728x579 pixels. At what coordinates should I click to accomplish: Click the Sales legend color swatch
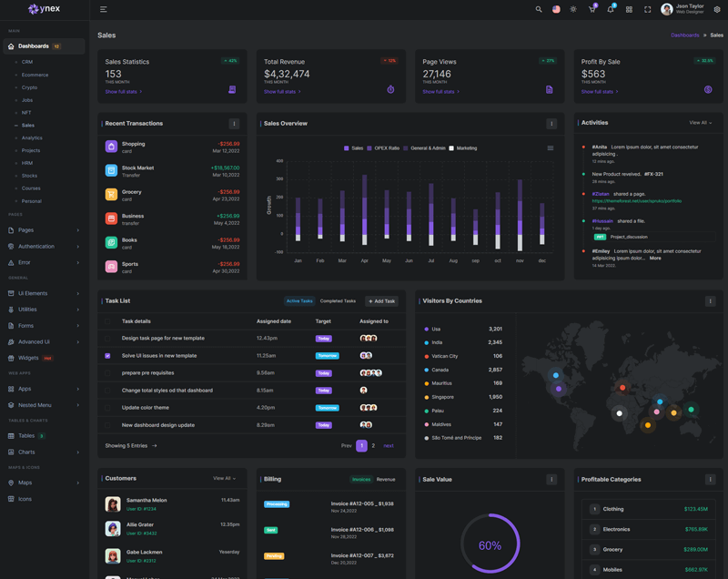(x=347, y=148)
